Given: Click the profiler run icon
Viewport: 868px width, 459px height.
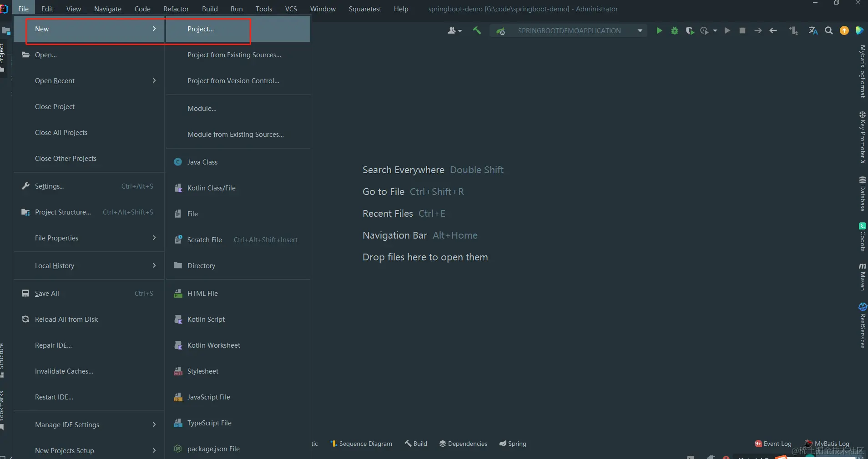Looking at the screenshot, I should click(704, 30).
